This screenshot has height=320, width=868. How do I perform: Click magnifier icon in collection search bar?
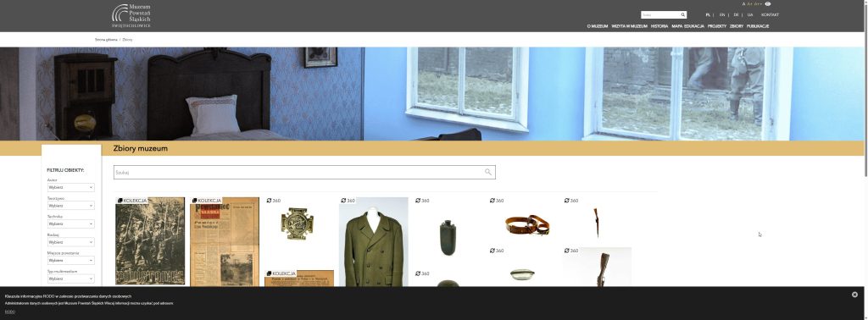coord(487,172)
